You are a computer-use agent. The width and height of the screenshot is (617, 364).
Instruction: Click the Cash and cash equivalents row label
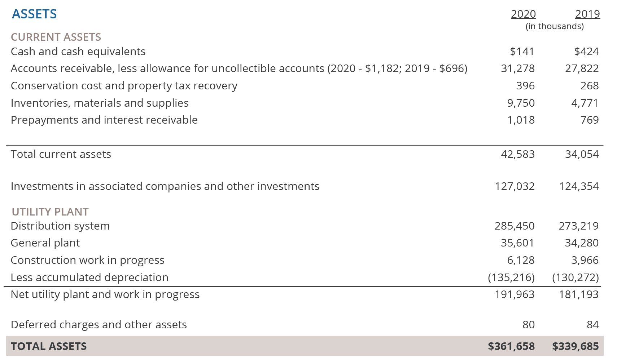[78, 52]
